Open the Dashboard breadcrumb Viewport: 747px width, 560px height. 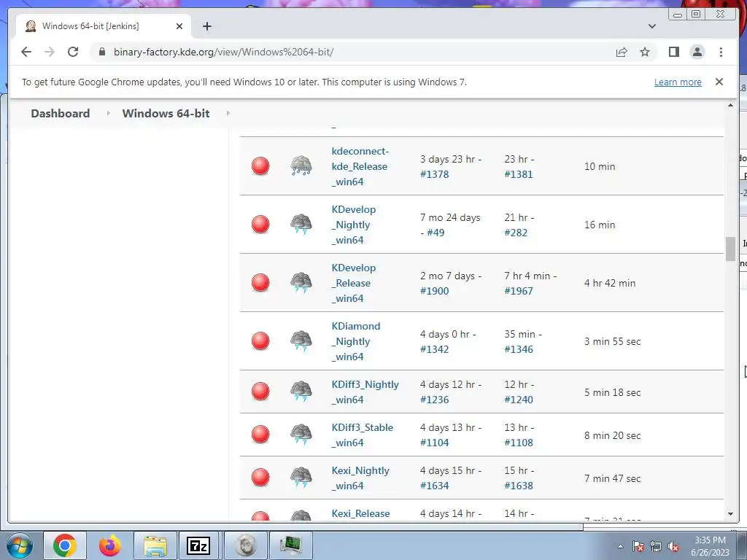coord(61,113)
